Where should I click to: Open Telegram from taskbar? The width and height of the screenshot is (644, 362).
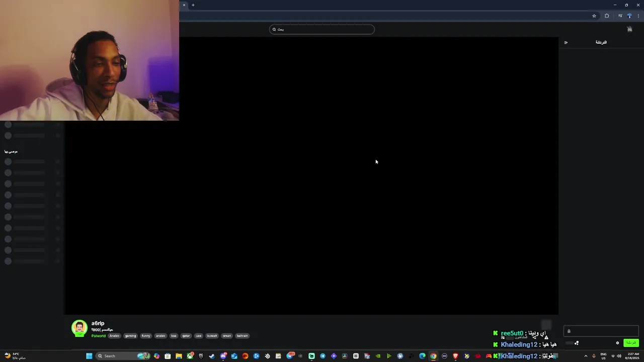point(323,356)
